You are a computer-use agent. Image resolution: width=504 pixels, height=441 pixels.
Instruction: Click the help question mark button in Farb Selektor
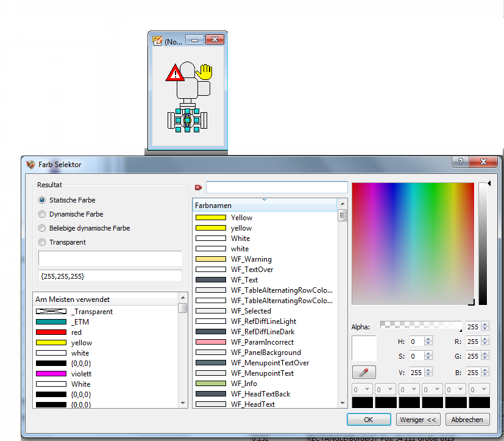[461, 162]
